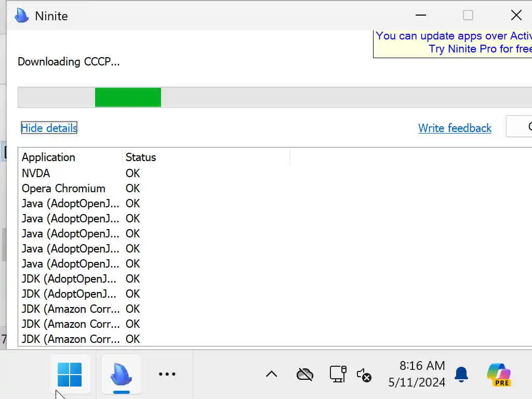Image resolution: width=532 pixels, height=399 pixels.
Task: Open the taskbar overflow three-dots menu
Action: click(167, 374)
